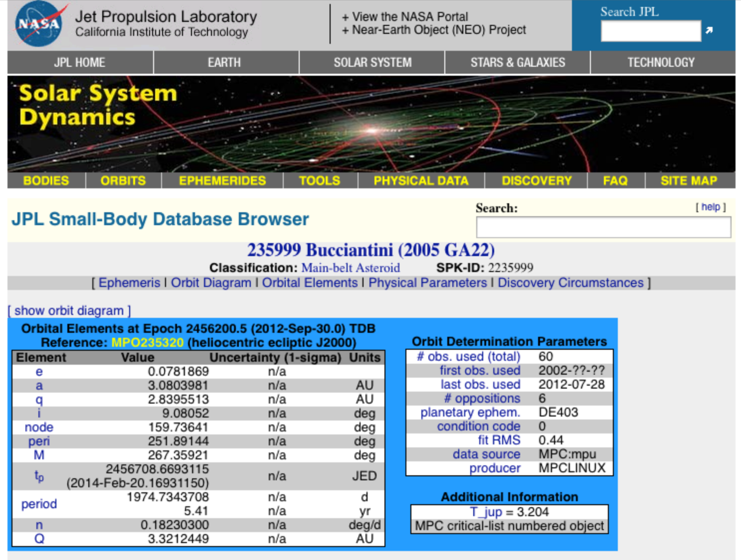Screen dimensions: 741x560
Task: Click the semi-major axis 'a' link
Action: tap(39, 386)
